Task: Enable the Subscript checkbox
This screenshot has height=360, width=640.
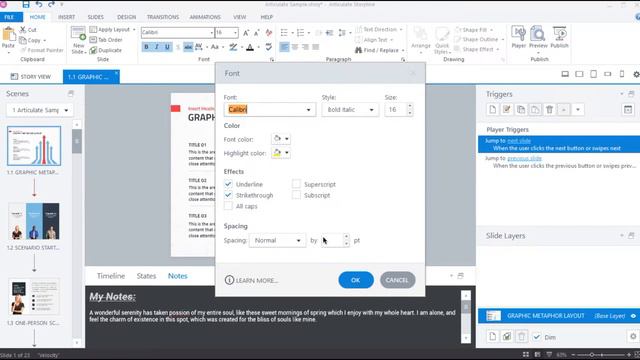Action: [296, 195]
